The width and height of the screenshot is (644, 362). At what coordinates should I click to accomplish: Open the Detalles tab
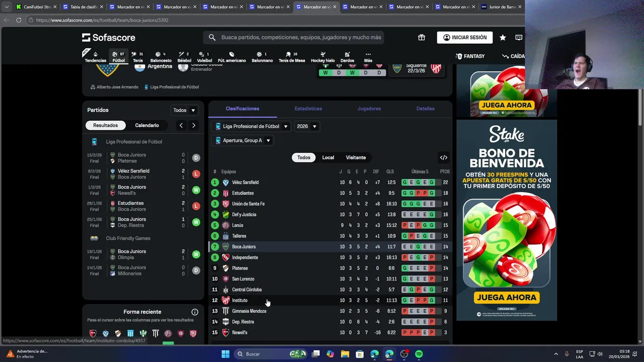tap(425, 109)
